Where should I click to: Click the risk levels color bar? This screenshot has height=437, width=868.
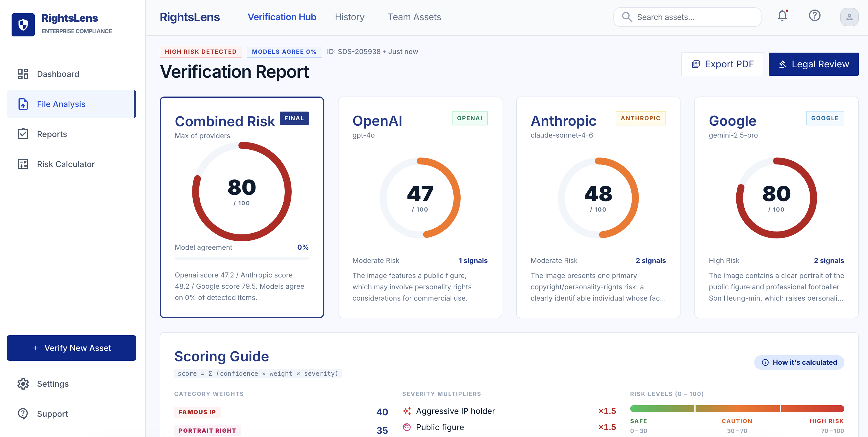click(x=737, y=408)
